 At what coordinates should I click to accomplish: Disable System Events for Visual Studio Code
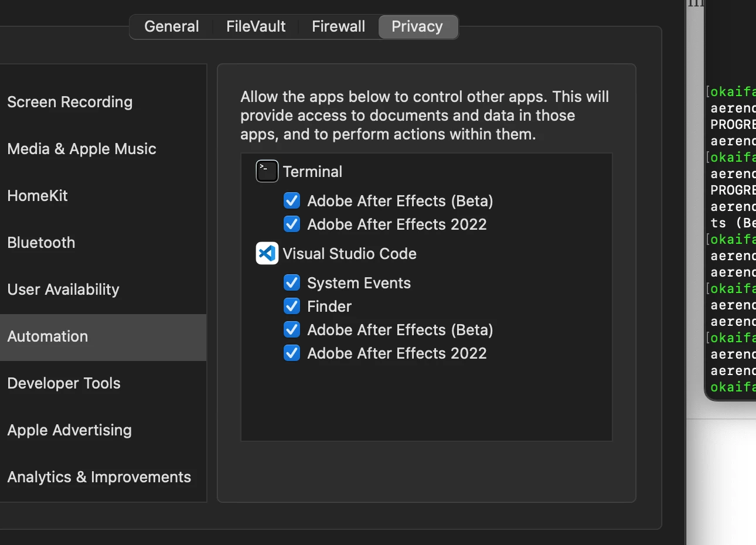292,283
